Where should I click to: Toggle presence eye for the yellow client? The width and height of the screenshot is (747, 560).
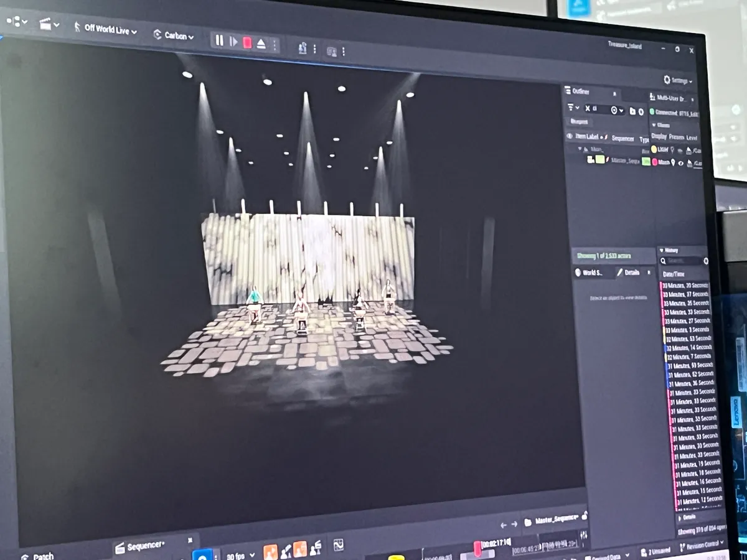click(x=681, y=150)
